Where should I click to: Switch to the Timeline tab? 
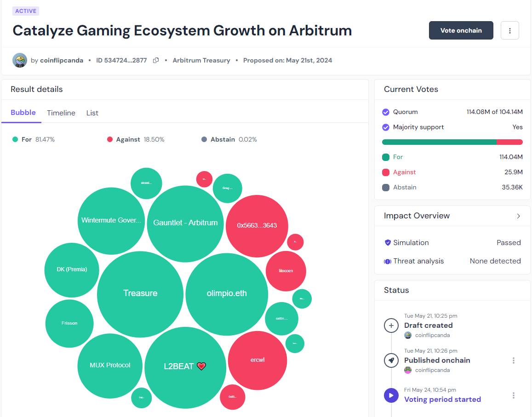coord(61,113)
